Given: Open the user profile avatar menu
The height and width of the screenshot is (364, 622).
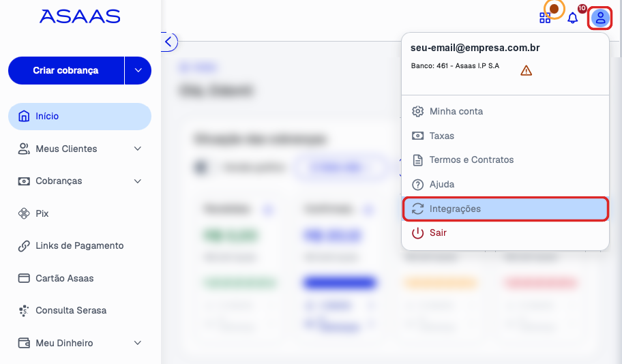Looking at the screenshot, I should (599, 18).
